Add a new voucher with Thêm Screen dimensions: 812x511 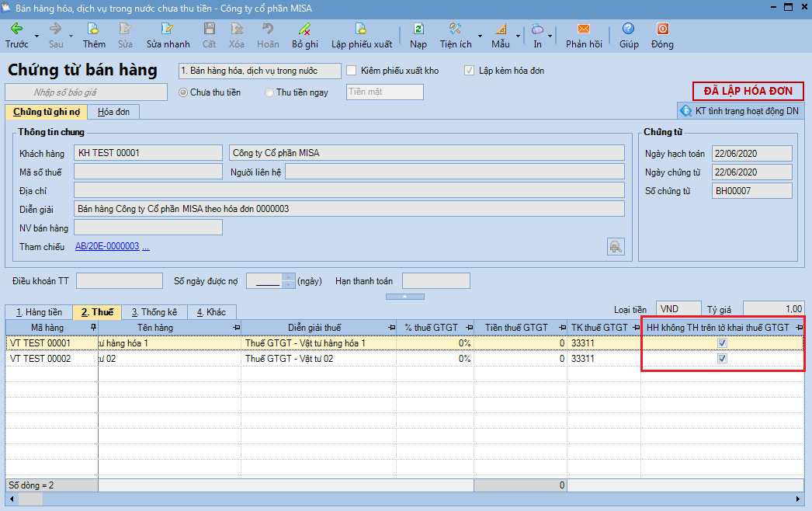point(94,36)
